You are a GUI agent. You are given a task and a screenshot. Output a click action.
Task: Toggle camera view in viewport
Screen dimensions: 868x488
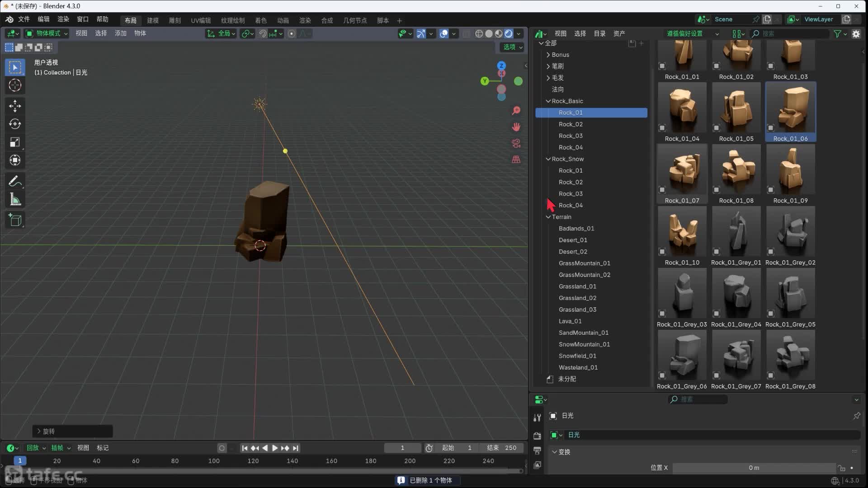(x=516, y=143)
